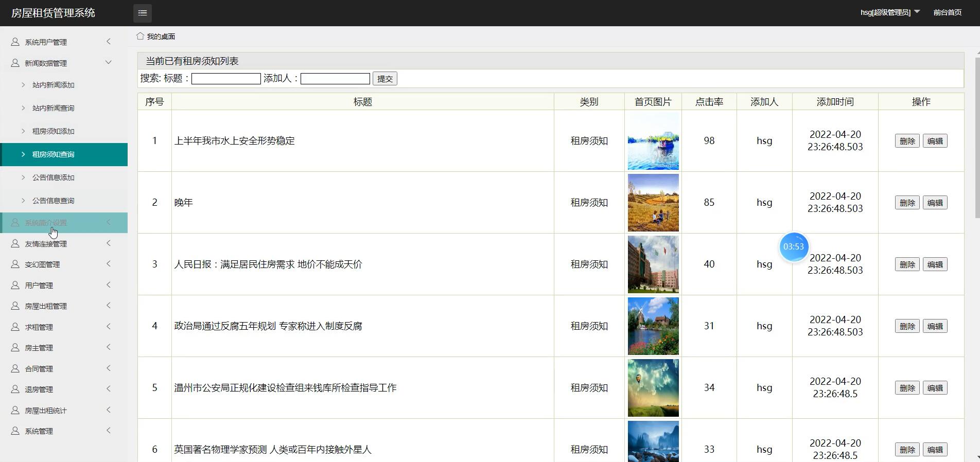Focus the 标题 search input field

226,79
